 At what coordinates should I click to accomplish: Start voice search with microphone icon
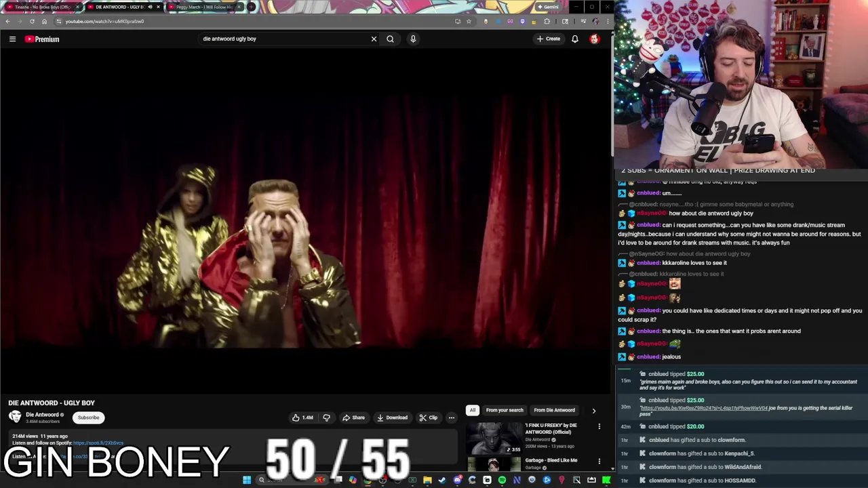coord(413,39)
